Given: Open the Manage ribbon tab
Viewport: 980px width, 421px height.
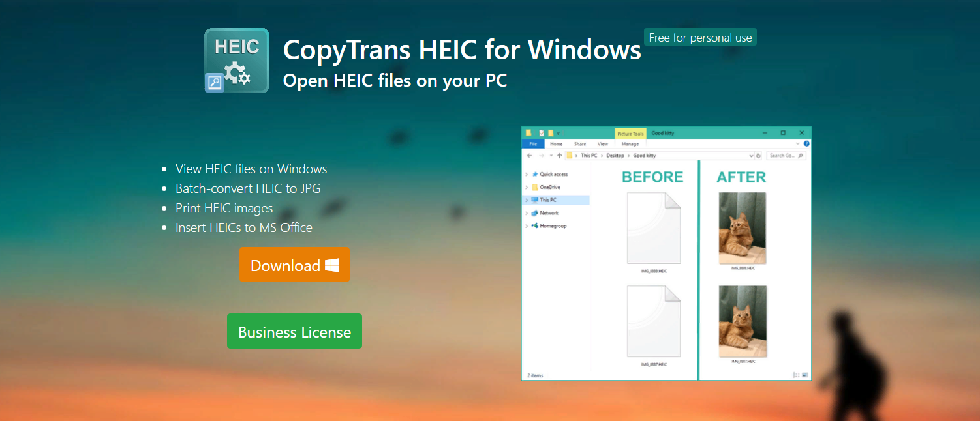Looking at the screenshot, I should point(630,144).
